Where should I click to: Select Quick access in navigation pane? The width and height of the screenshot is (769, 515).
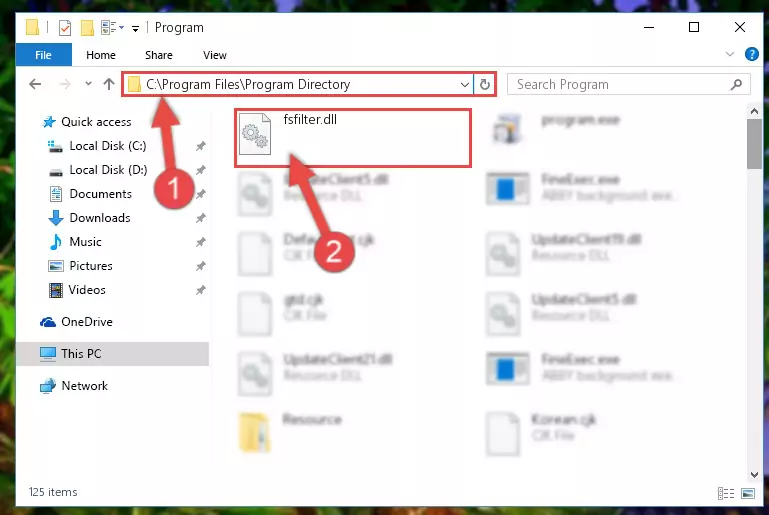tap(96, 122)
